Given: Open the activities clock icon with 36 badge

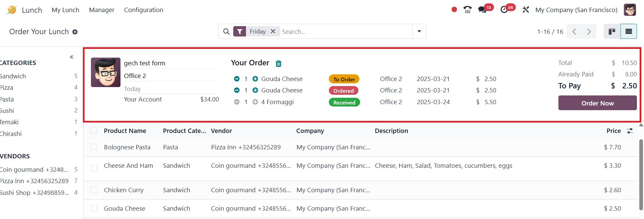Looking at the screenshot, I should click(x=504, y=10).
